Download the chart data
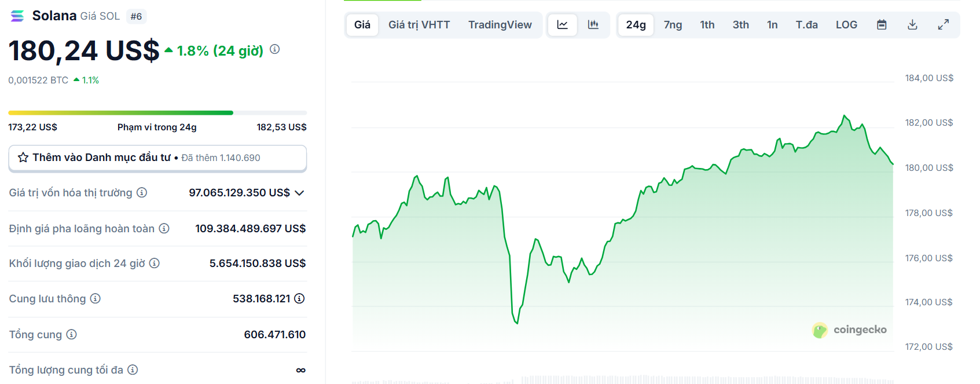This screenshot has height=384, width=980. click(912, 25)
